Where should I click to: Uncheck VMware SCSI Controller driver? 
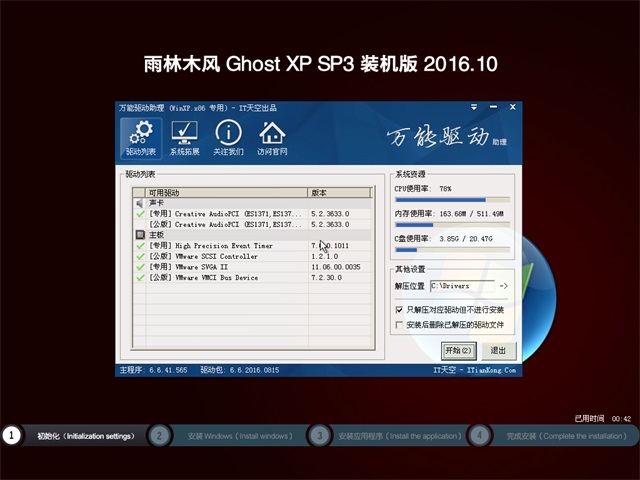pos(140,256)
